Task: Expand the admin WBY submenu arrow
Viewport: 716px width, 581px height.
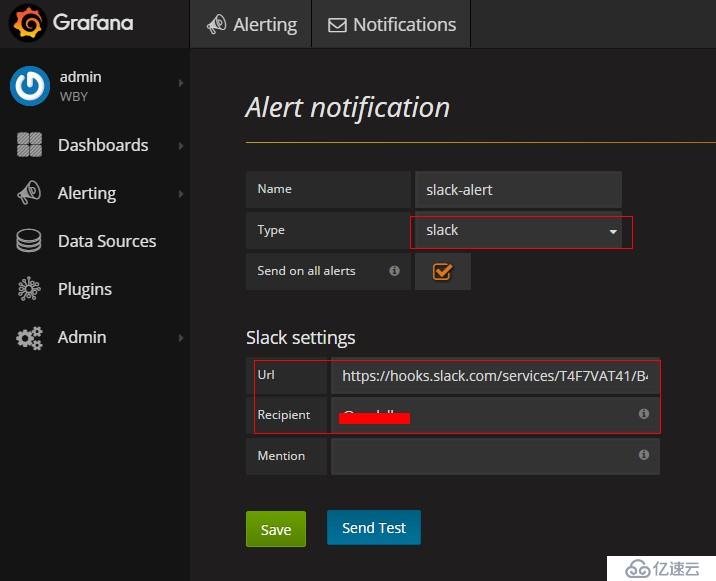Action: [181, 83]
